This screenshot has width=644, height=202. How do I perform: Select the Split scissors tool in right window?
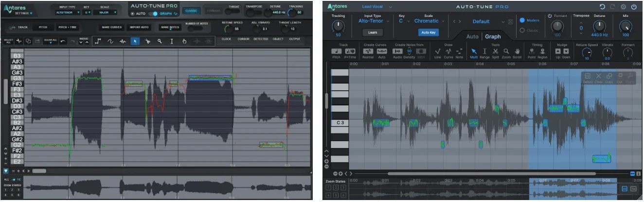coord(495,51)
